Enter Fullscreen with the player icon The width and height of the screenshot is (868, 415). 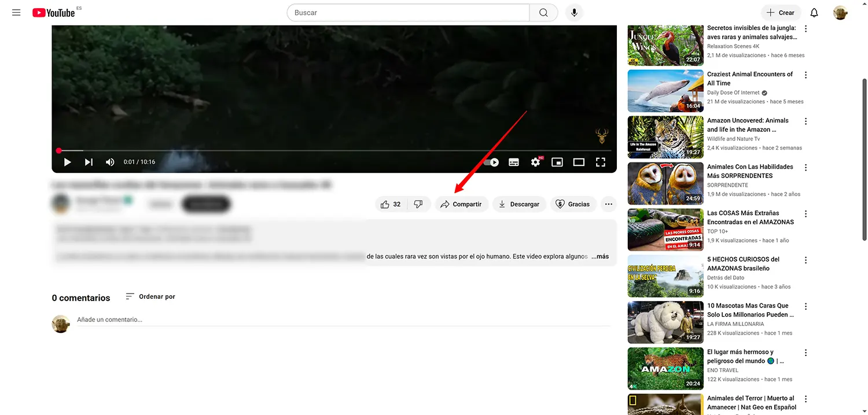[601, 162]
